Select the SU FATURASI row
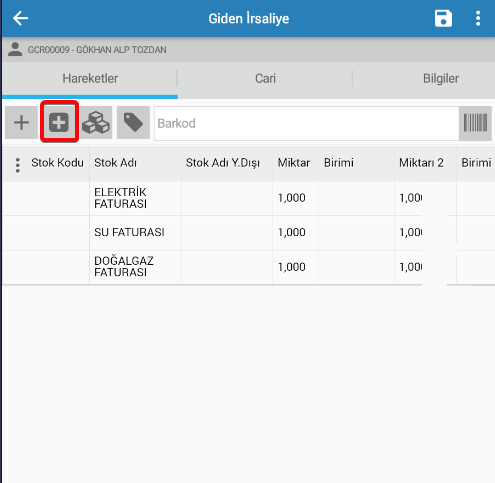 249,233
